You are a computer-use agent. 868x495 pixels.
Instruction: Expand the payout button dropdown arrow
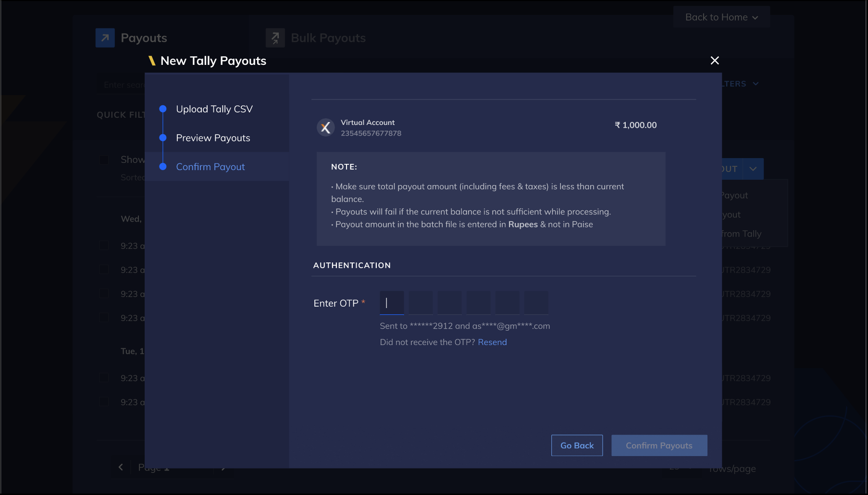pos(753,169)
